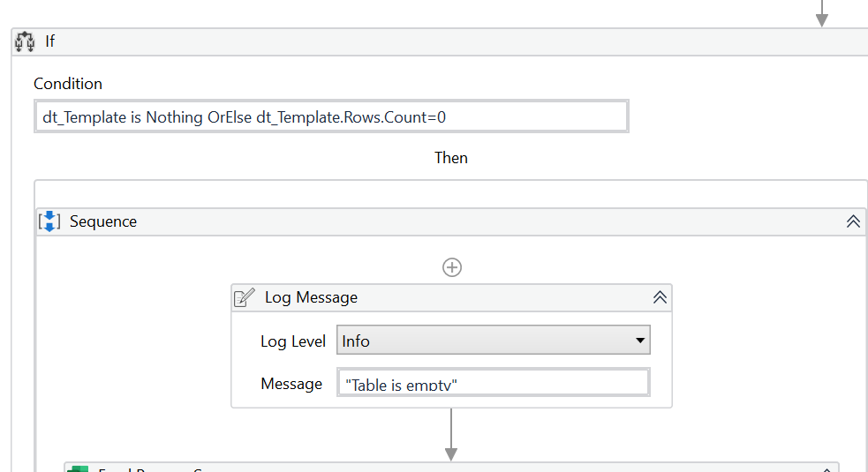
Task: Select the Sequence title label
Action: (103, 221)
